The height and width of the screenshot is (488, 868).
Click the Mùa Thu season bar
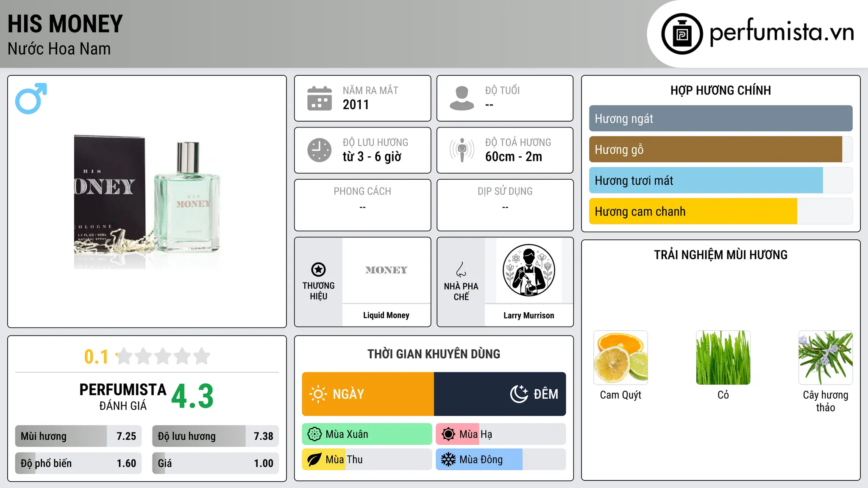(x=367, y=460)
